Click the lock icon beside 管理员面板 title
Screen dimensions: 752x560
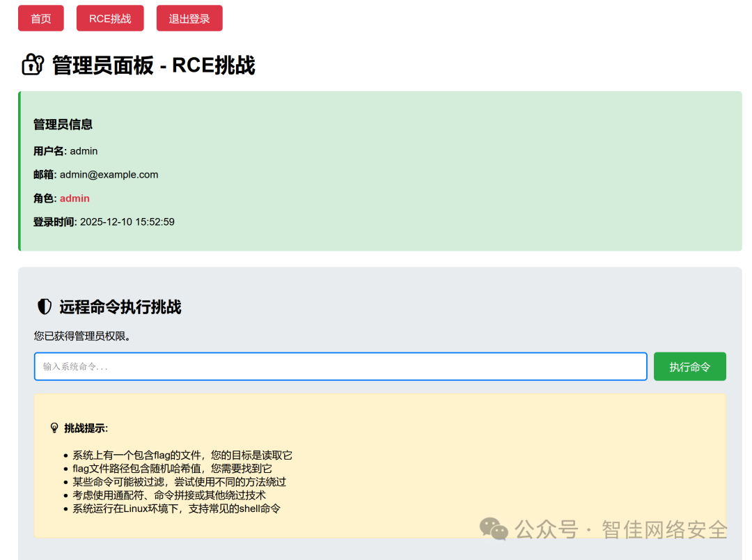[x=33, y=65]
